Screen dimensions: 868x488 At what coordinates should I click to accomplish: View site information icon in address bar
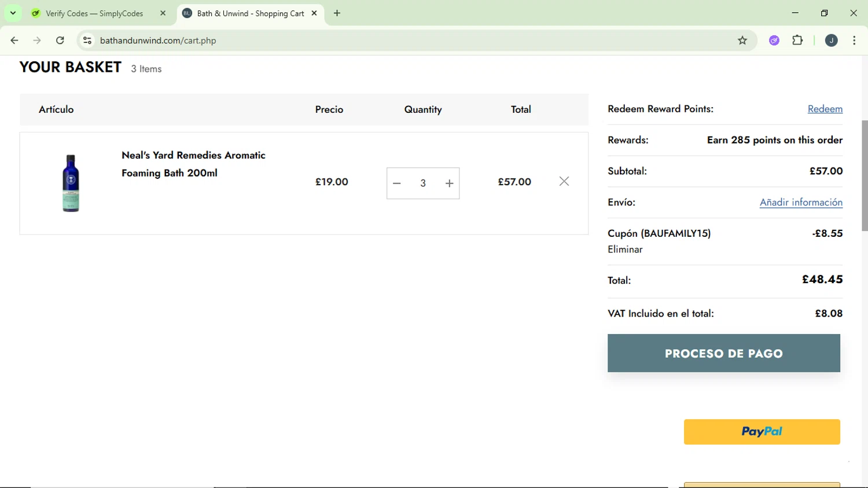[x=87, y=41]
